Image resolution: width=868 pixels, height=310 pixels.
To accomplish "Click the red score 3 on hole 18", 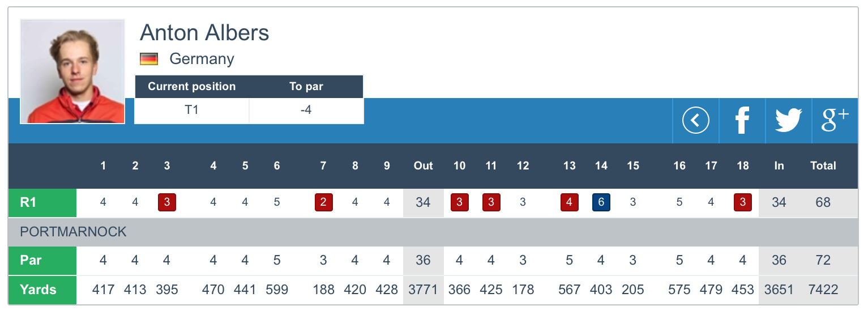I will pos(742,202).
